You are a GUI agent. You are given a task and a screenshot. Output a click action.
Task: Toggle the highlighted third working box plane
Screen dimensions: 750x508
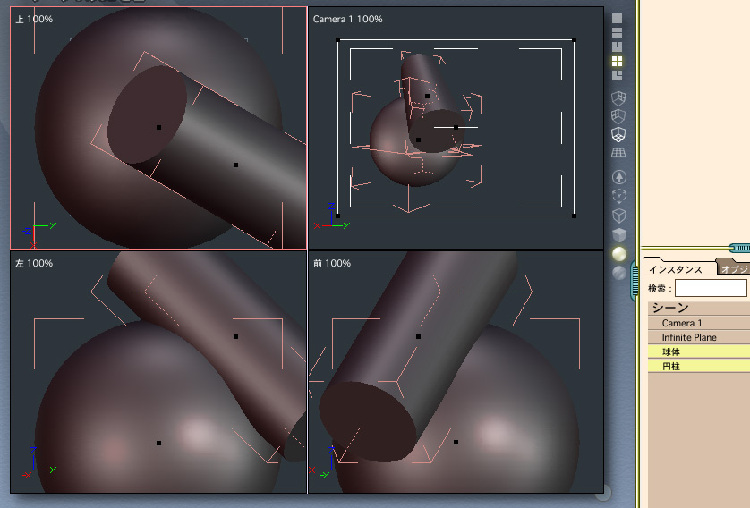tap(618, 134)
